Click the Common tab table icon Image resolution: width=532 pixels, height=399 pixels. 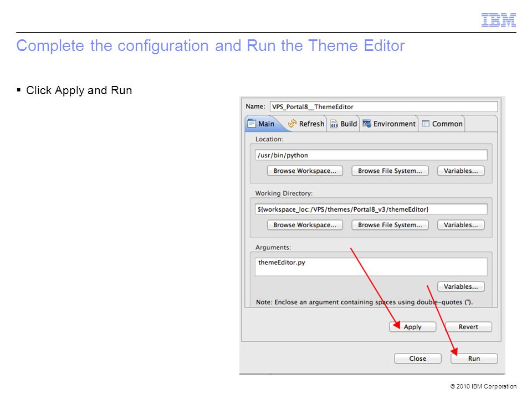click(426, 124)
